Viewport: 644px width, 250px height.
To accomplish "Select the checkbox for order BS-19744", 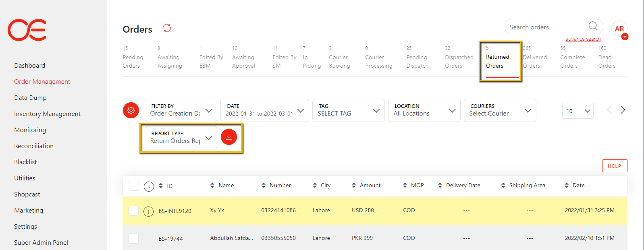I will 134,238.
